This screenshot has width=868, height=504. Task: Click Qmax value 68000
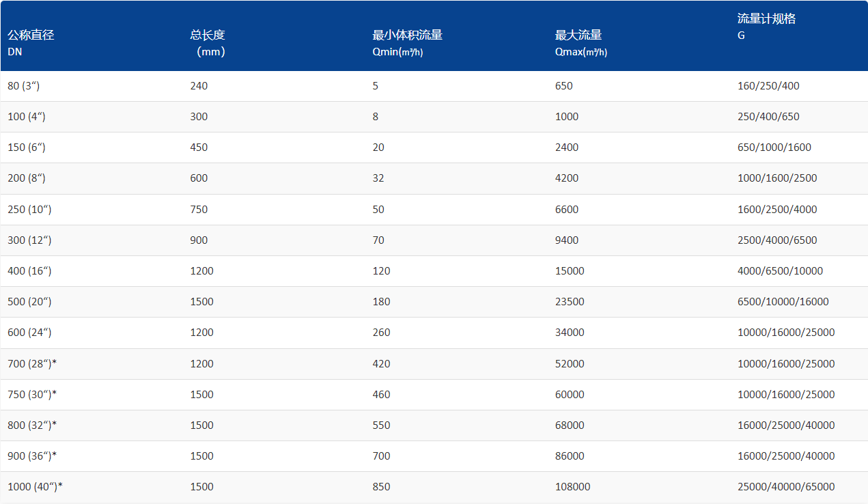[570, 425]
